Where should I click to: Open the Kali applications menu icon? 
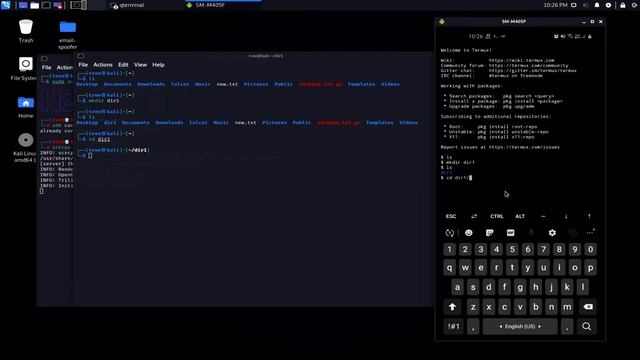[6, 5]
